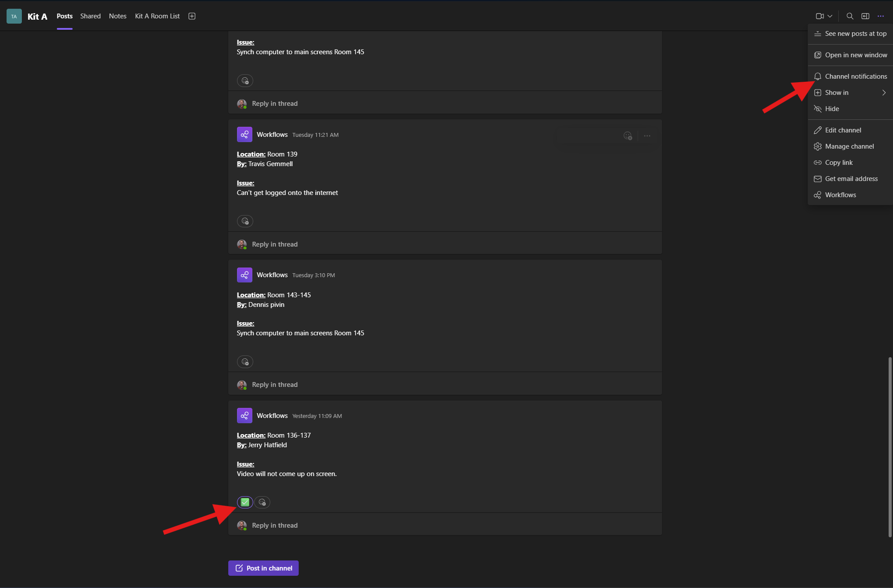Screen dimensions: 893x588
Task: Select Copy link menu entry
Action: coord(838,163)
